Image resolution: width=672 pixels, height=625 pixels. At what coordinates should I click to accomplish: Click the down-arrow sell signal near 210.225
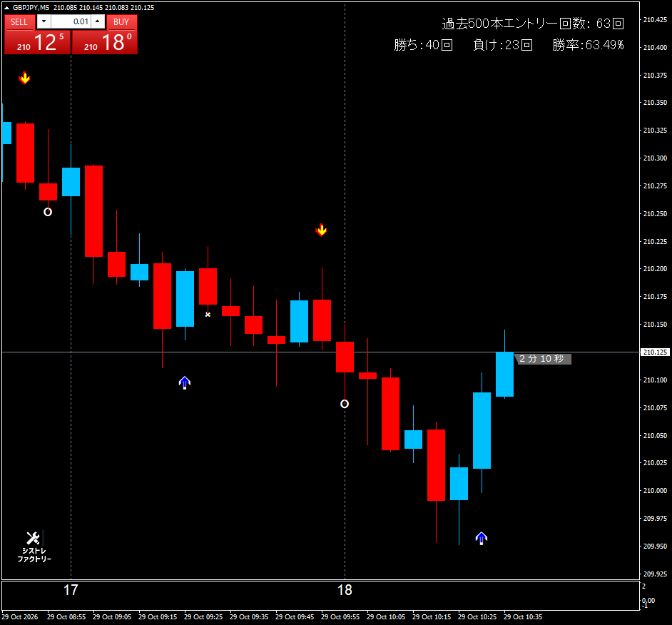321,230
